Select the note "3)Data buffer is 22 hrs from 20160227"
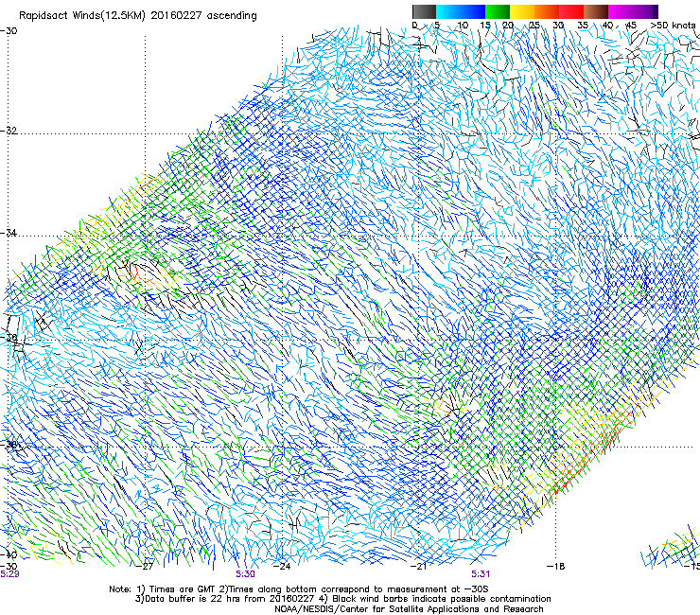The width and height of the screenshot is (700, 615). (x=224, y=599)
